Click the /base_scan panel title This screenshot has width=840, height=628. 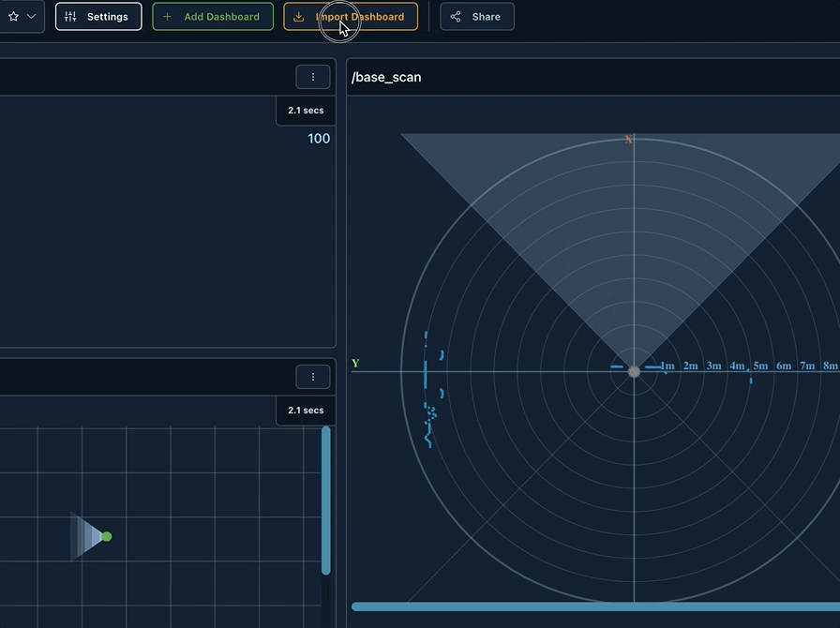click(x=386, y=77)
